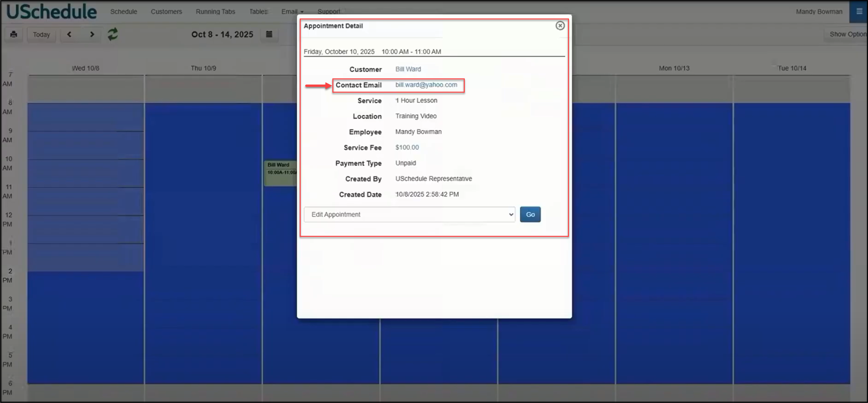
Task: Refresh the schedule with green arrows icon
Action: 113,34
